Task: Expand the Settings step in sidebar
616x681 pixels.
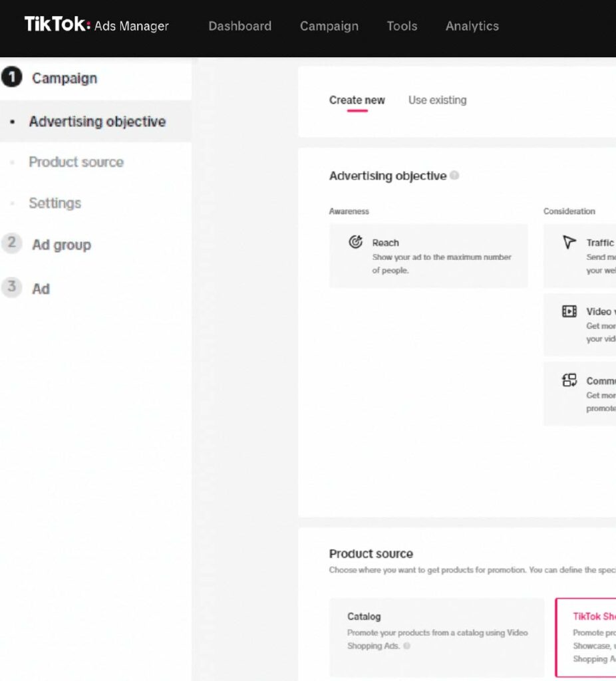Action: tap(55, 203)
